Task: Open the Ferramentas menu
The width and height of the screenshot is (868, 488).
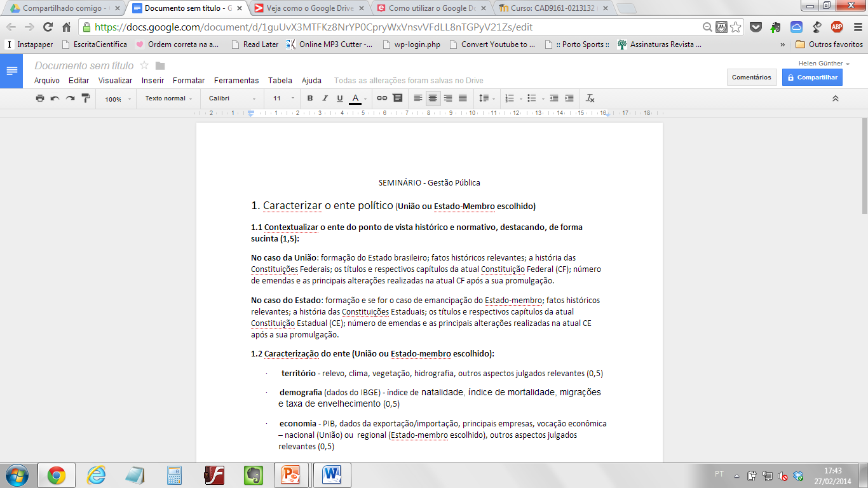Action: point(236,81)
